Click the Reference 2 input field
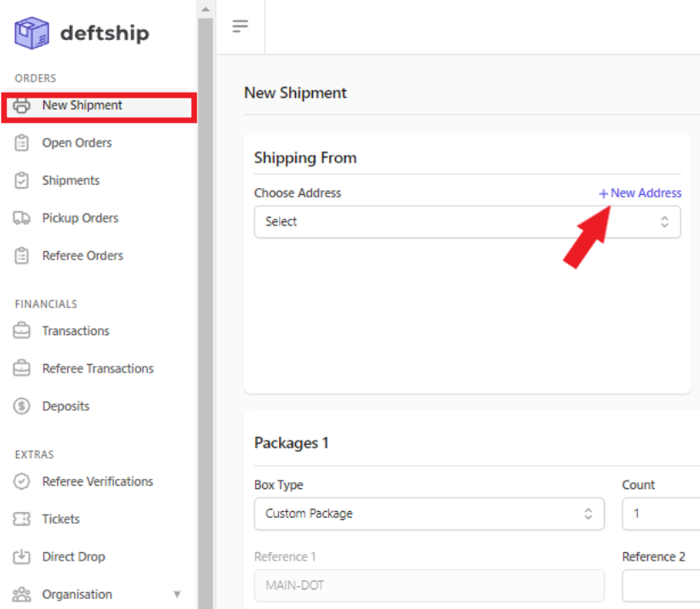Viewport: 700px width, 609px height. [x=661, y=585]
